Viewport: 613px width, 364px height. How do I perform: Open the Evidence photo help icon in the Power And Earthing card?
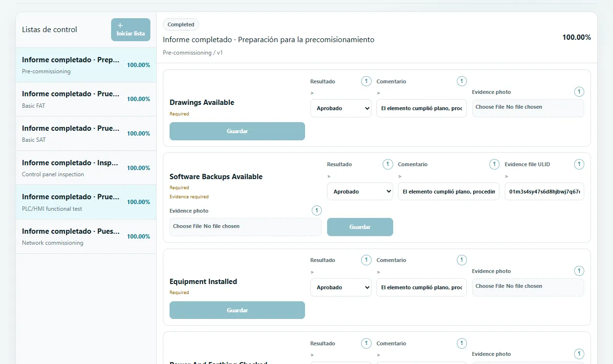pos(579,354)
